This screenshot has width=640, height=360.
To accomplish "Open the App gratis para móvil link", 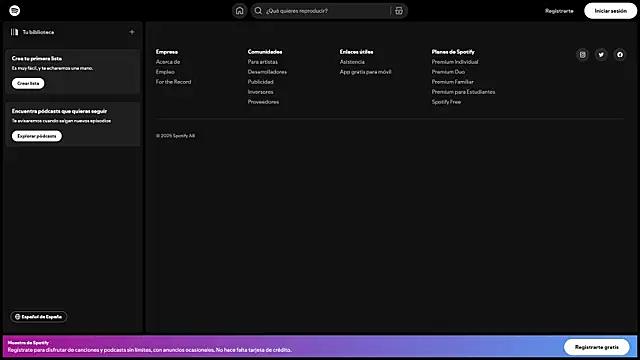I will pyautogui.click(x=366, y=72).
